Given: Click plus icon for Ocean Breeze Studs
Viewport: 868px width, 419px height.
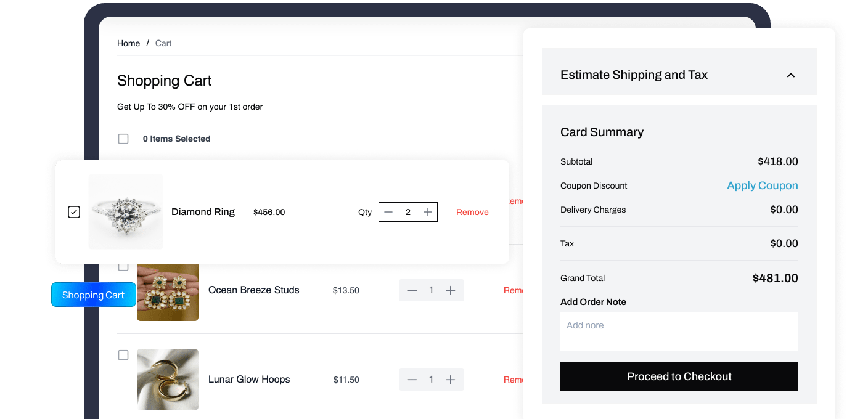Looking at the screenshot, I should 451,290.
